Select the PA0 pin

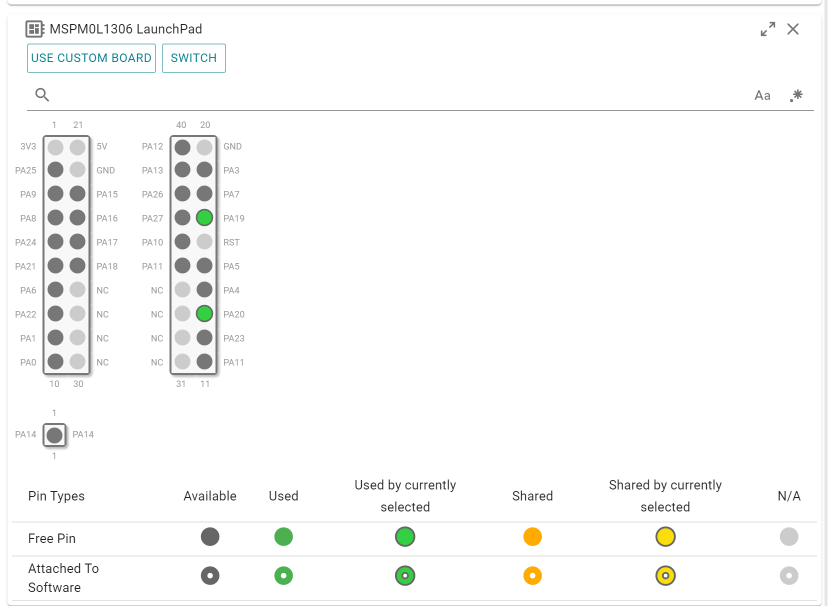click(55, 362)
